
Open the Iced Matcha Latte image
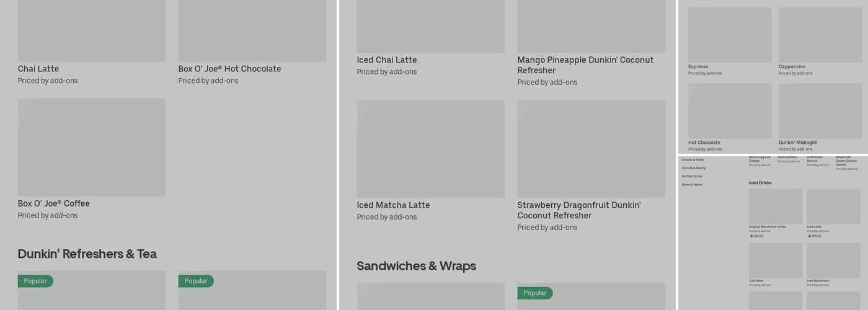tap(431, 149)
